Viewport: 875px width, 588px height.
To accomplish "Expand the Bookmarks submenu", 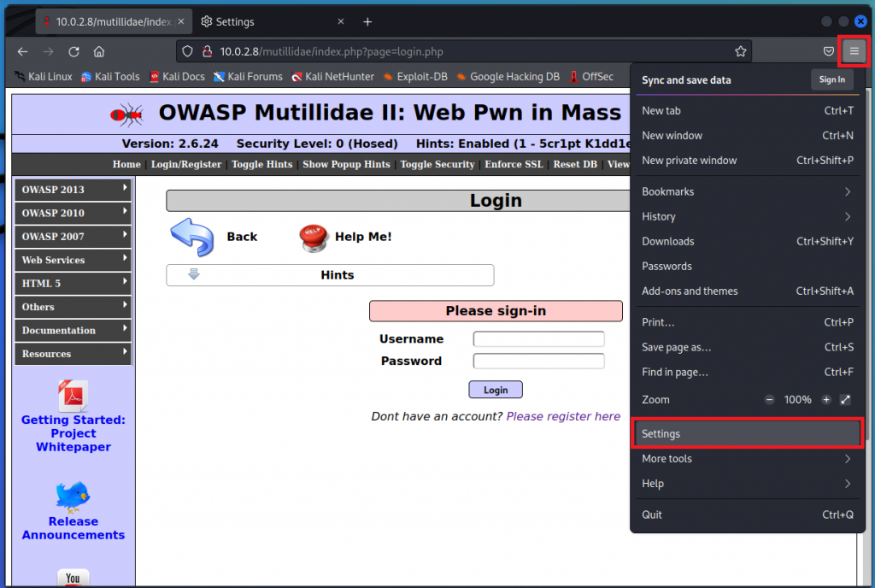I will 747,191.
